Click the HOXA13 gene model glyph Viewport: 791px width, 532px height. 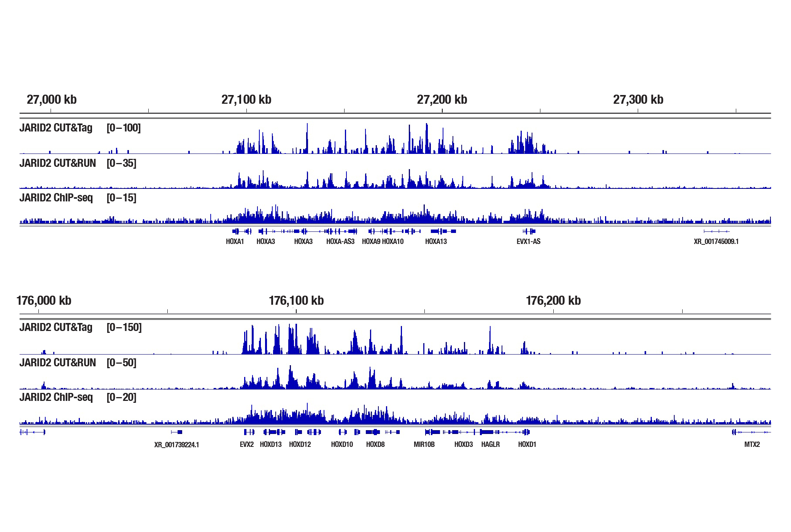(x=443, y=231)
